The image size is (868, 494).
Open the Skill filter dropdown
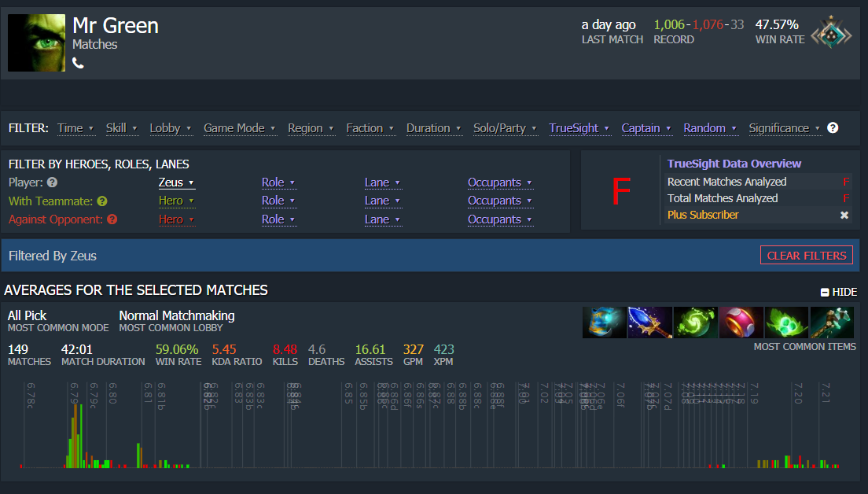click(x=121, y=128)
